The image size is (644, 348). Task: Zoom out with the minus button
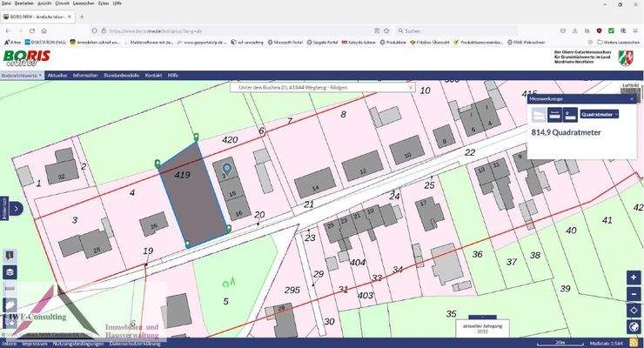point(634,294)
